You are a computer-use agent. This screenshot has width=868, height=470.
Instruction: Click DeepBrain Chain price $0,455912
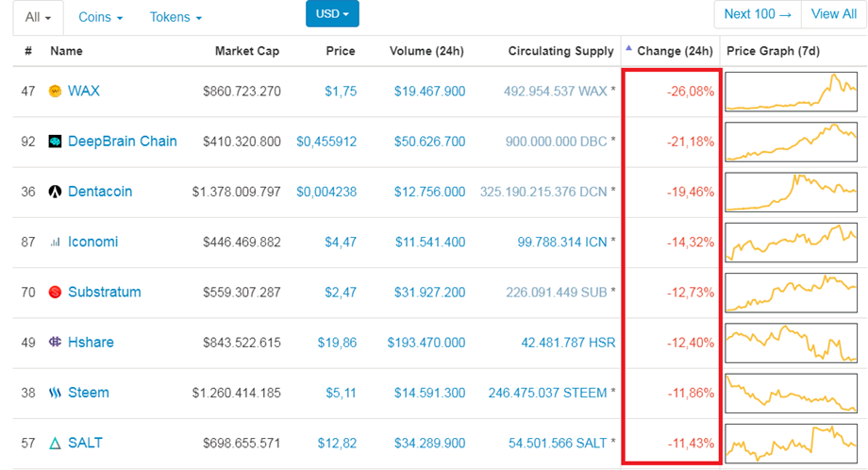(326, 142)
